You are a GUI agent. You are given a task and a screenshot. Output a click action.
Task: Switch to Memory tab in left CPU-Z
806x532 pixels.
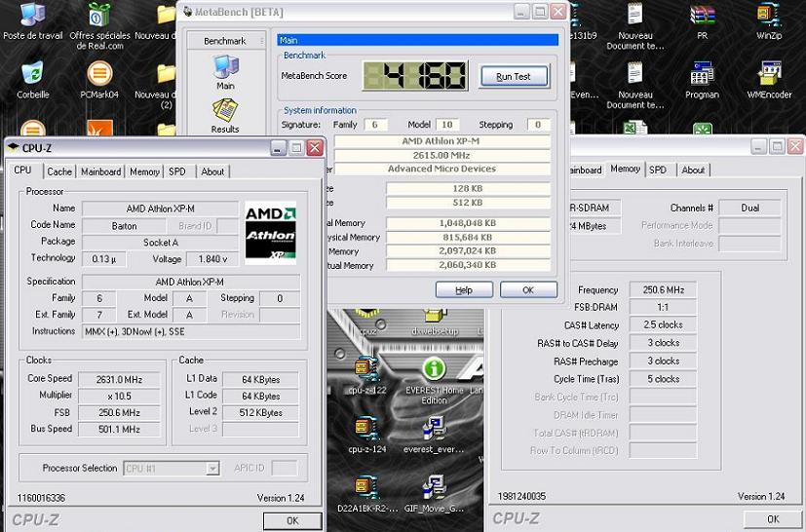(x=144, y=171)
